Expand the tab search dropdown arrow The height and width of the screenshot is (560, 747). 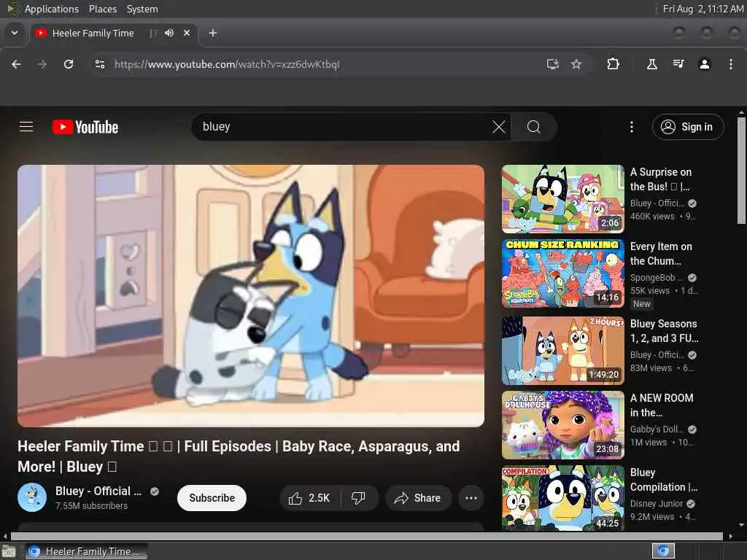[x=15, y=33]
